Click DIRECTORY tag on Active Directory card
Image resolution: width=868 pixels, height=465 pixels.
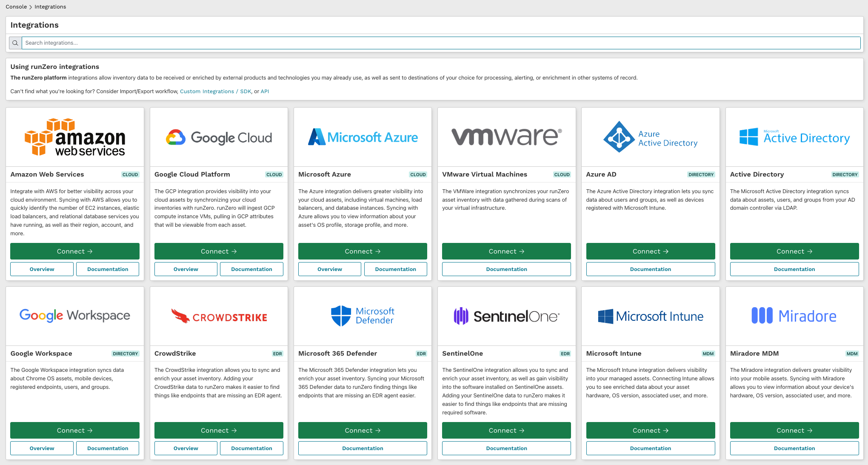click(x=845, y=175)
